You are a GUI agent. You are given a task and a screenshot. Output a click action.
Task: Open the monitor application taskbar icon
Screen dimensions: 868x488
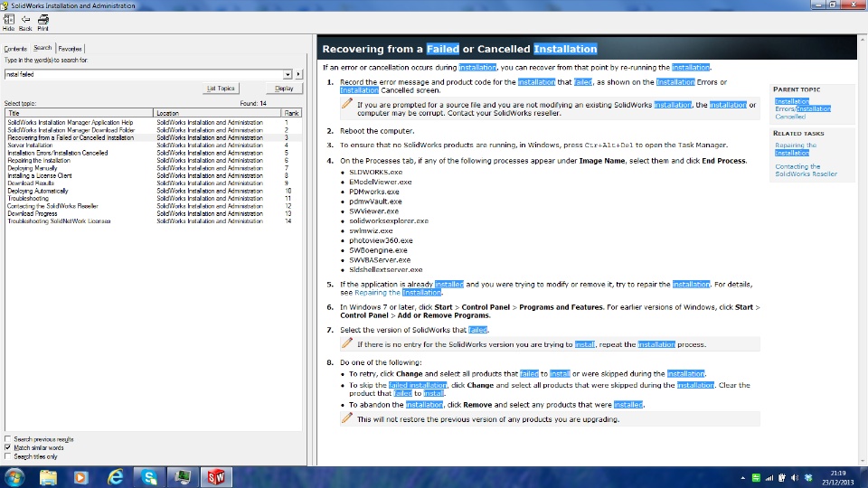point(183,477)
